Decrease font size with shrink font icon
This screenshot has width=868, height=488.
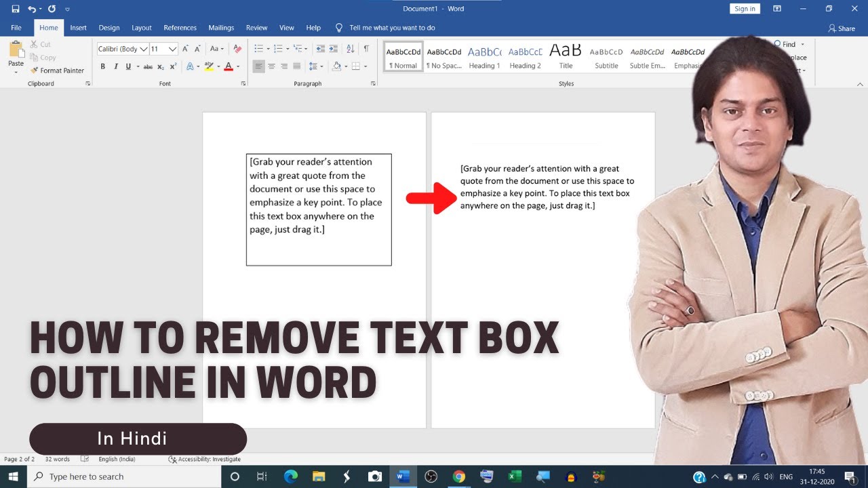[197, 49]
